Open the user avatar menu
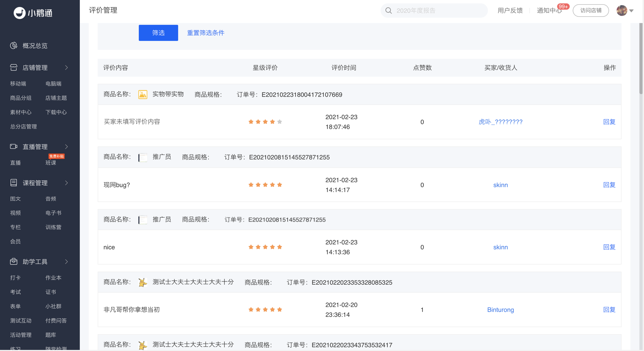 pyautogui.click(x=622, y=11)
